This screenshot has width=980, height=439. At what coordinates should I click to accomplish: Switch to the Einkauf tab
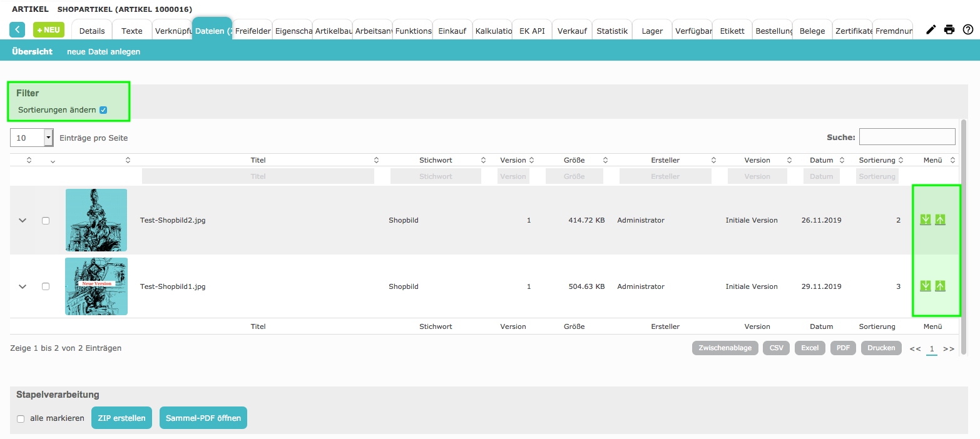click(452, 31)
